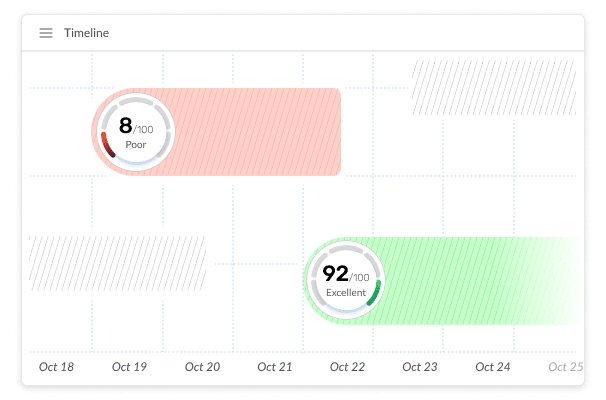
Task: Click the red arc on the Poor gauge
Action: [107, 145]
